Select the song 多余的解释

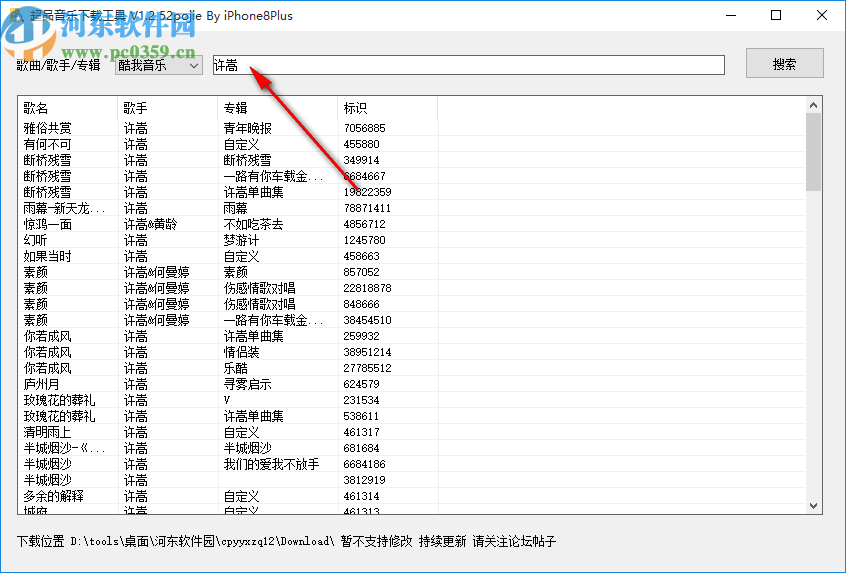(53, 496)
